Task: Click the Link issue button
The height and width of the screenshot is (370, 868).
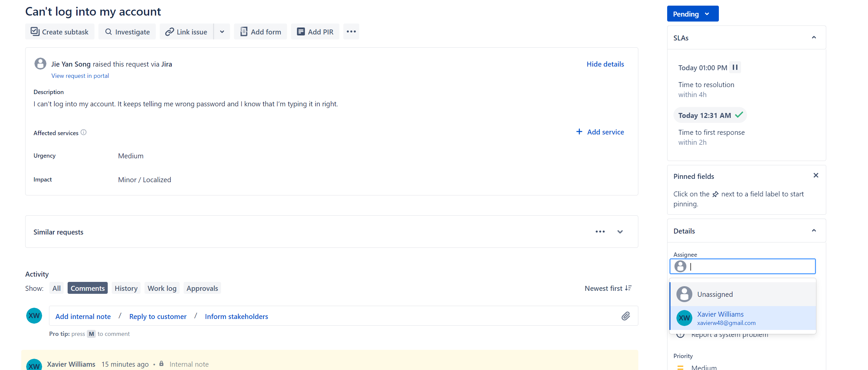Action: pyautogui.click(x=186, y=32)
